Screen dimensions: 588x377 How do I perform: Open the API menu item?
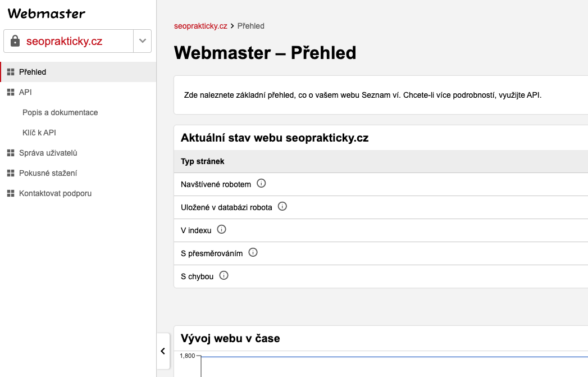coord(78,92)
